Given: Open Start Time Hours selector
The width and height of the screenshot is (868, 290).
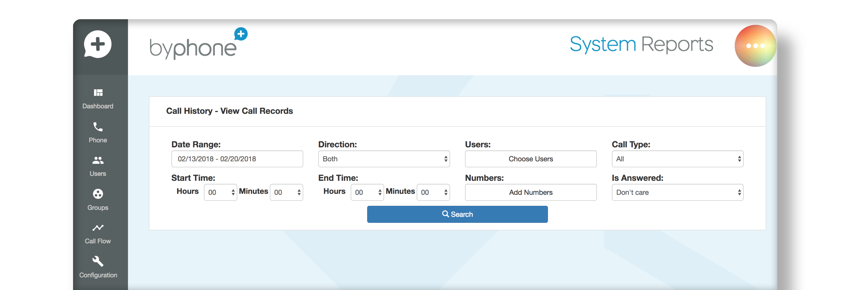Looking at the screenshot, I should 220,192.
